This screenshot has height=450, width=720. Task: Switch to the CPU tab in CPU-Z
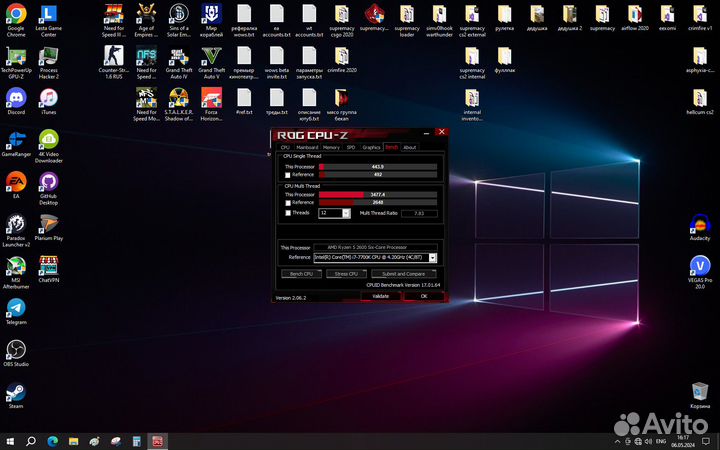(285, 147)
